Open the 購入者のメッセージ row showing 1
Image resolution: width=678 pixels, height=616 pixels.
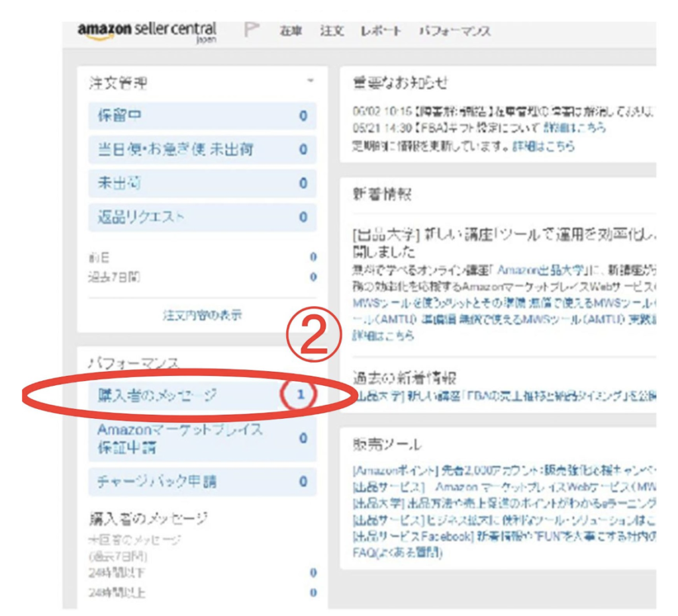203,395
